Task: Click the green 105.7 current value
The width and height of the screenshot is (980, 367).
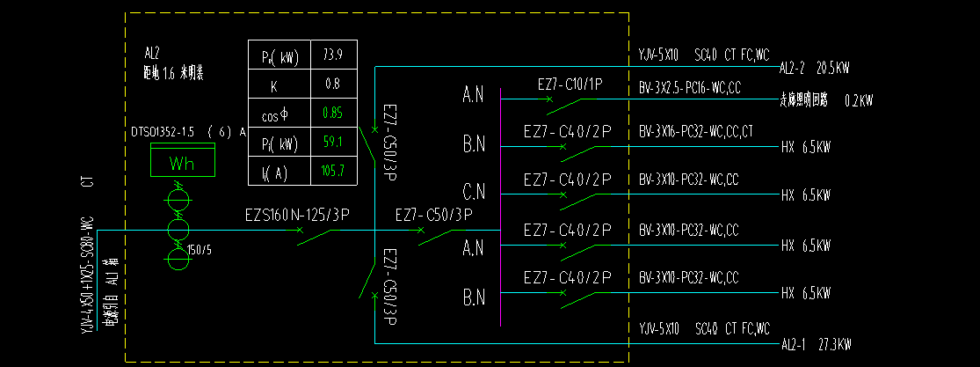Action: point(333,171)
